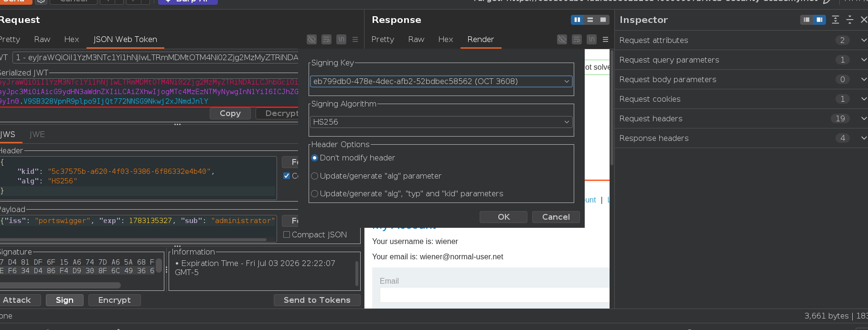Screen dimensions: 868x330
Task: Open the Signing Algorithm HS256 dropdown
Action: pos(441,122)
